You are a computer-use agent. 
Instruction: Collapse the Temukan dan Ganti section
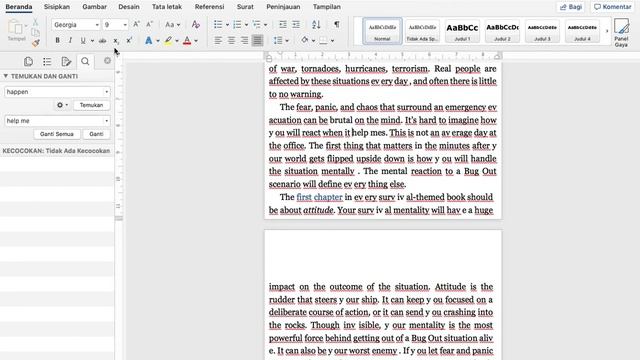(6, 76)
